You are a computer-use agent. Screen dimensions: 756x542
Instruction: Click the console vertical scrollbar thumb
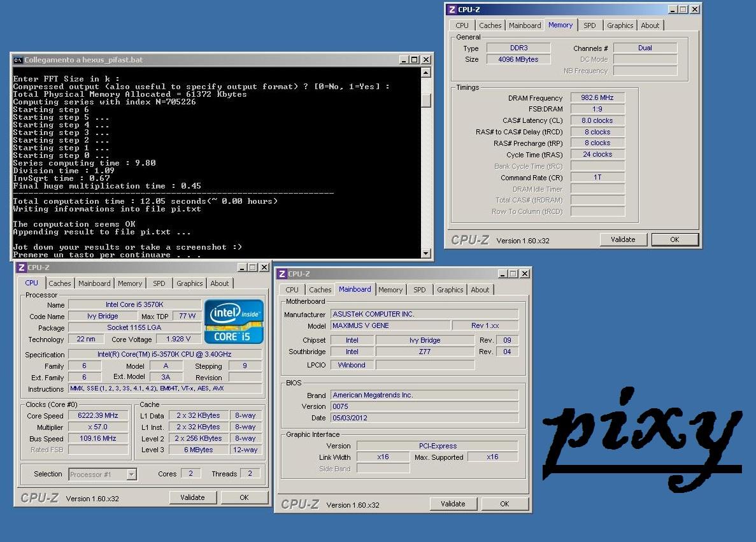point(425,99)
